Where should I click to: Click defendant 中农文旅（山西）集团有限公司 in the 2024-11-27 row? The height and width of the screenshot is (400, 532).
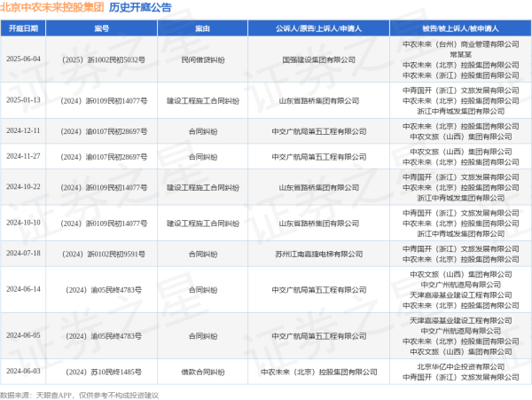(460, 152)
